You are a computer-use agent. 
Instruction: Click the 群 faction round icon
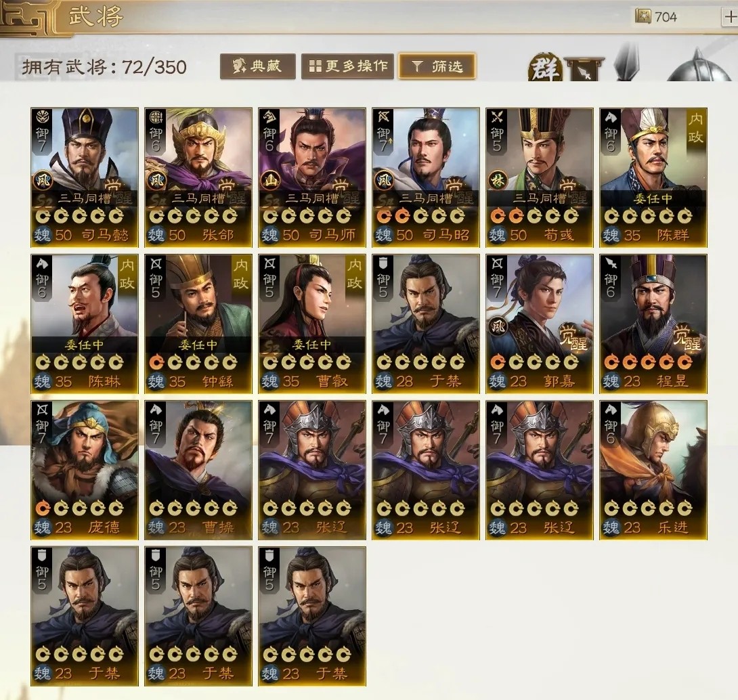[545, 68]
